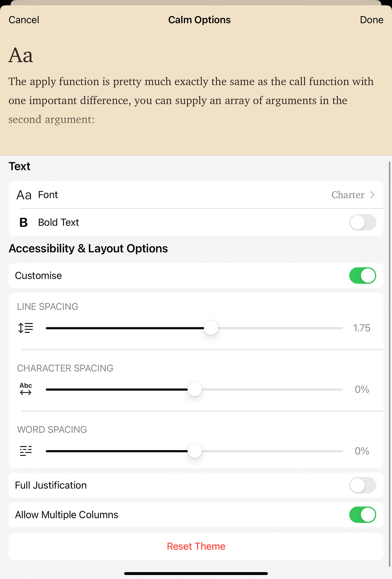Click the bold B icon
Screen dimensions: 392x579
(24, 223)
